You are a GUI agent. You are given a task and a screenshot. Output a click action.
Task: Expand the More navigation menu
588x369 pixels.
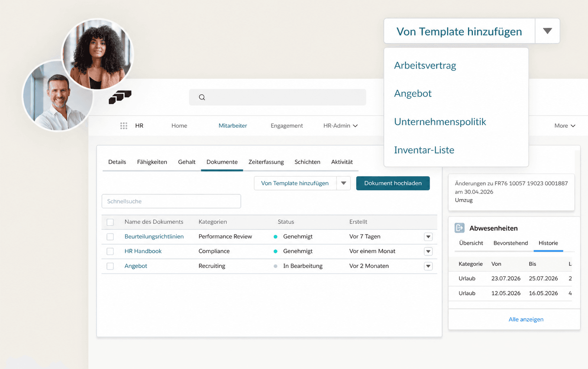pyautogui.click(x=565, y=126)
